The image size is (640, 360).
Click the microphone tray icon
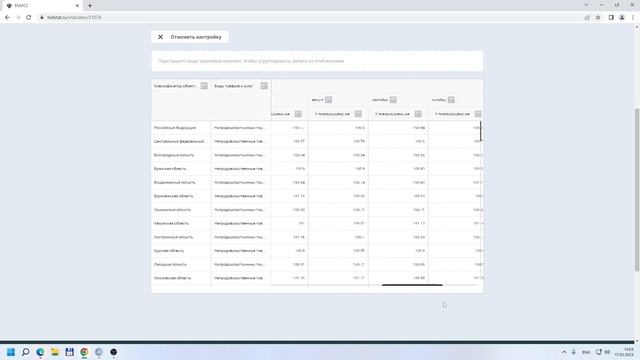point(573,352)
